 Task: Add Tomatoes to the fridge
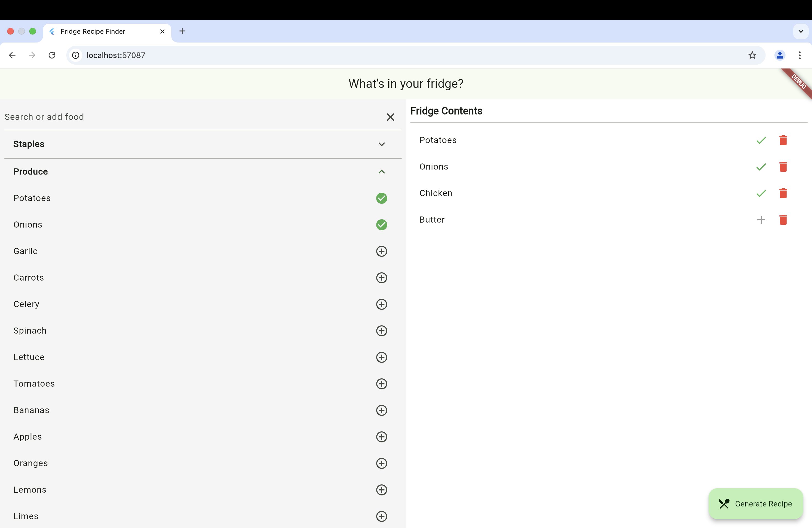click(381, 384)
